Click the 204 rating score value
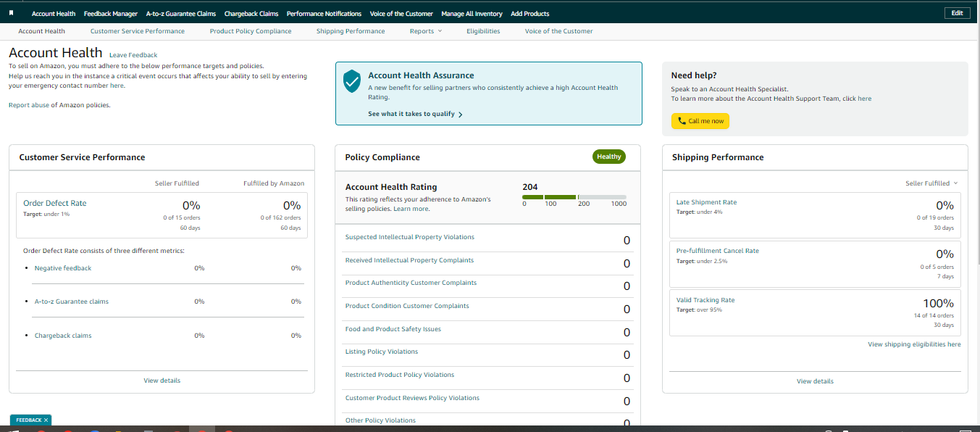Screen dimensions: 980x432 tap(530, 187)
